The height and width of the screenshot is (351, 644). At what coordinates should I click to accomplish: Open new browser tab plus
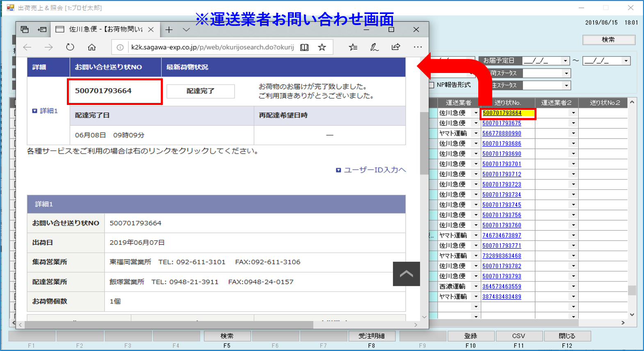[169, 30]
